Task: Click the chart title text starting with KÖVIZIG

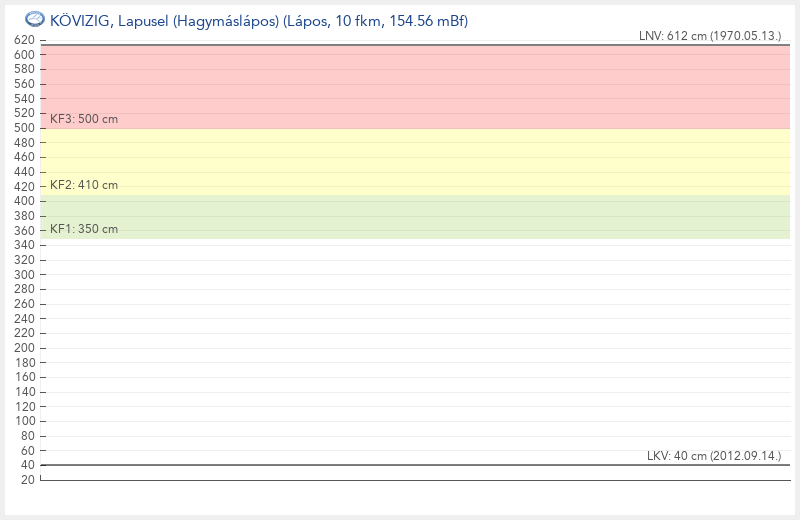Action: pos(258,20)
